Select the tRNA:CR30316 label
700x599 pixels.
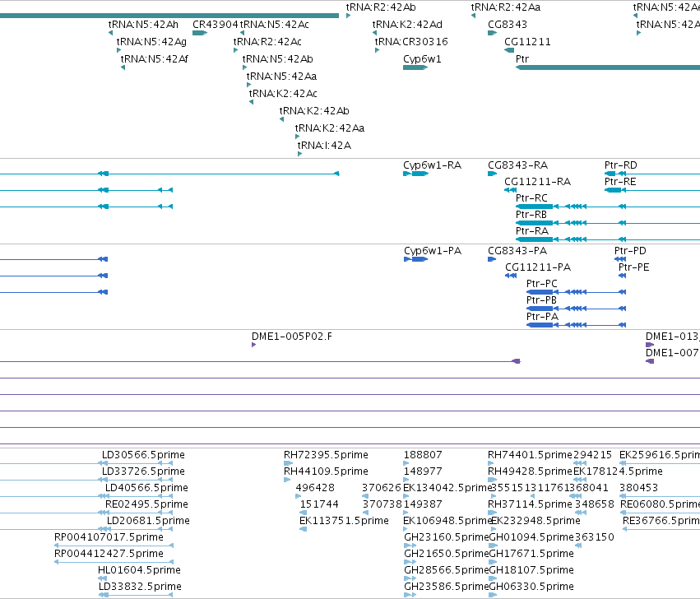(411, 42)
